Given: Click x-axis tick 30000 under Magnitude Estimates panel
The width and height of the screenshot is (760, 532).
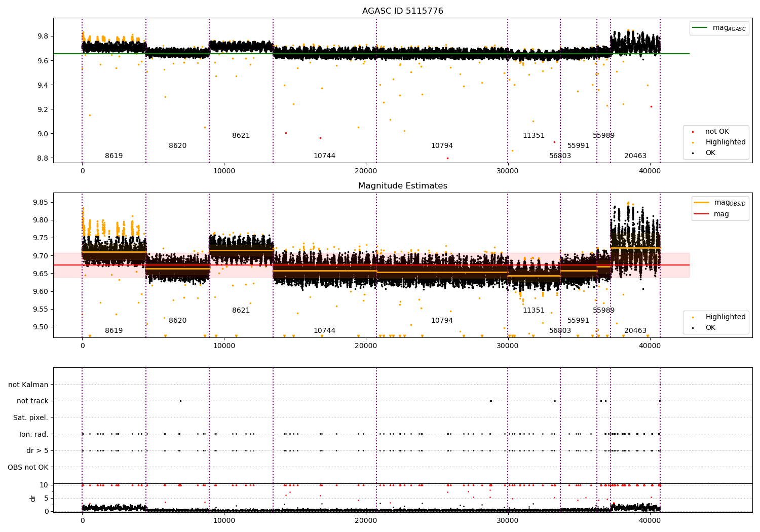Looking at the screenshot, I should [x=508, y=346].
